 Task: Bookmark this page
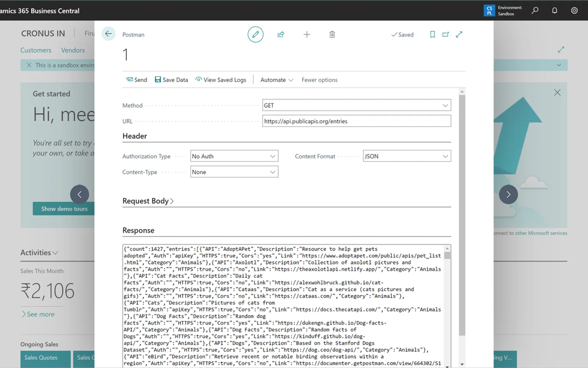tap(433, 34)
